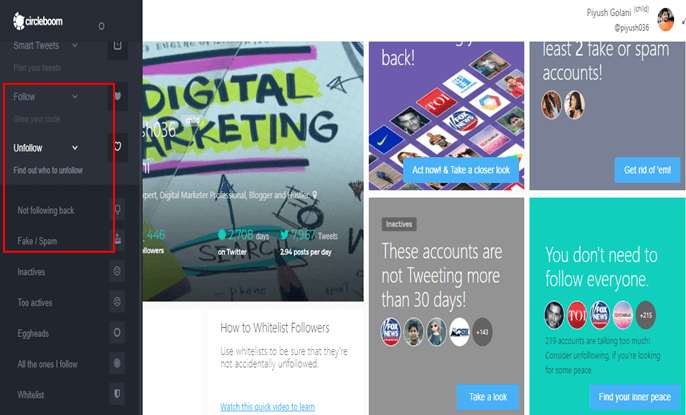
Task: Click the circleboom logo
Action: coord(38,21)
